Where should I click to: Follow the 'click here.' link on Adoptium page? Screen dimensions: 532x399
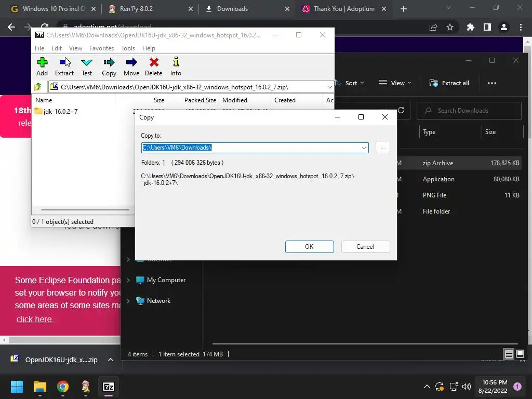pos(35,320)
